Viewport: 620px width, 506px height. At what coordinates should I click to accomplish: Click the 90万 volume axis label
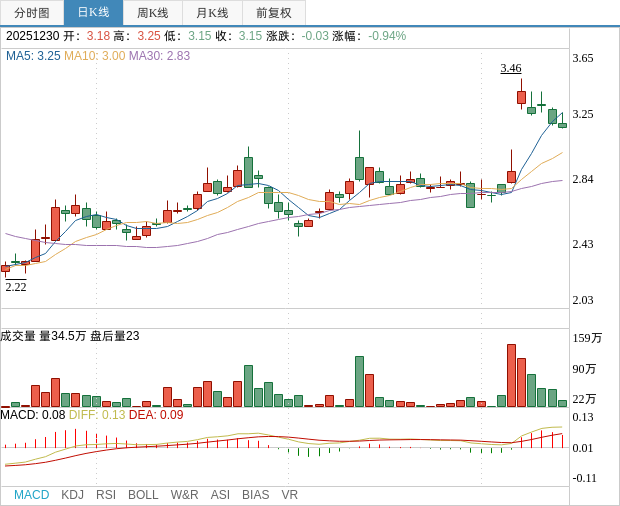584,369
